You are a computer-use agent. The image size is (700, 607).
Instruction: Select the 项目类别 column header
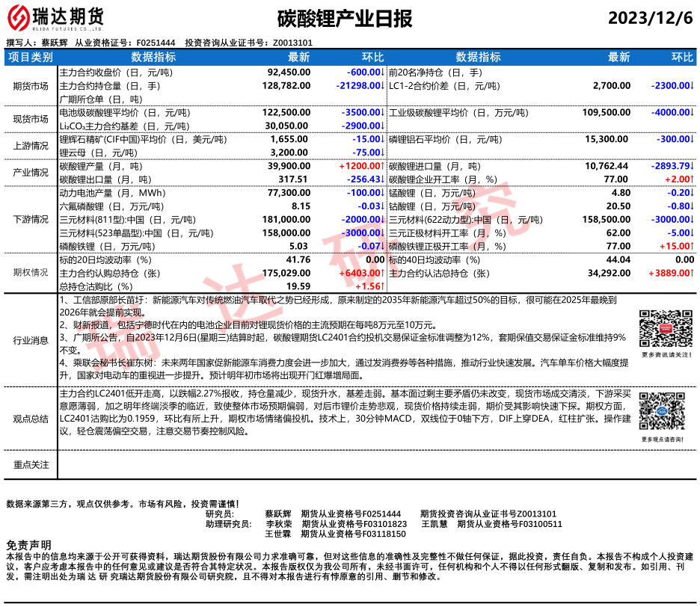click(x=31, y=57)
